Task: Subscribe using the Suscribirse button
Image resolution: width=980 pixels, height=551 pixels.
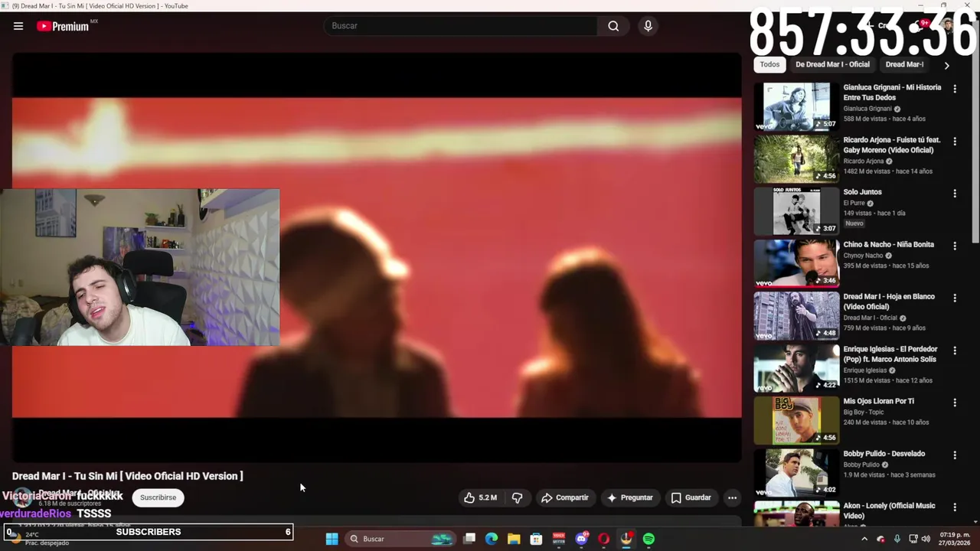Action: click(x=158, y=497)
